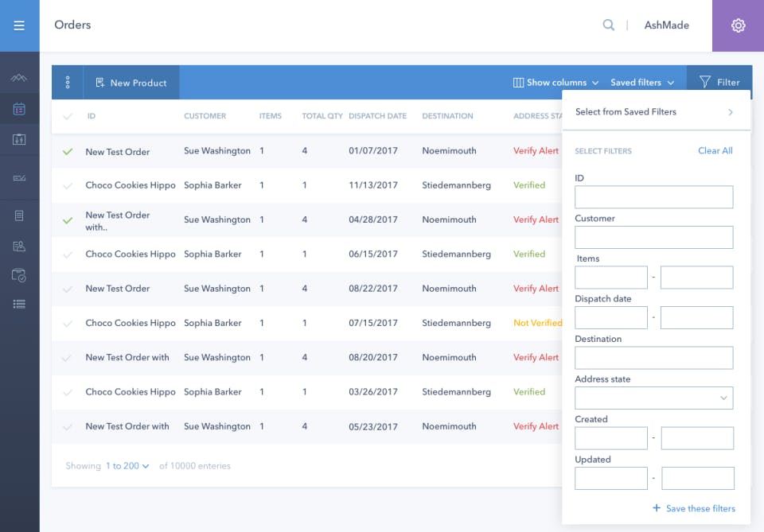Viewport: 764px width, 532px height.
Task: Sort by TOTAL QTY column header
Action: pos(322,116)
